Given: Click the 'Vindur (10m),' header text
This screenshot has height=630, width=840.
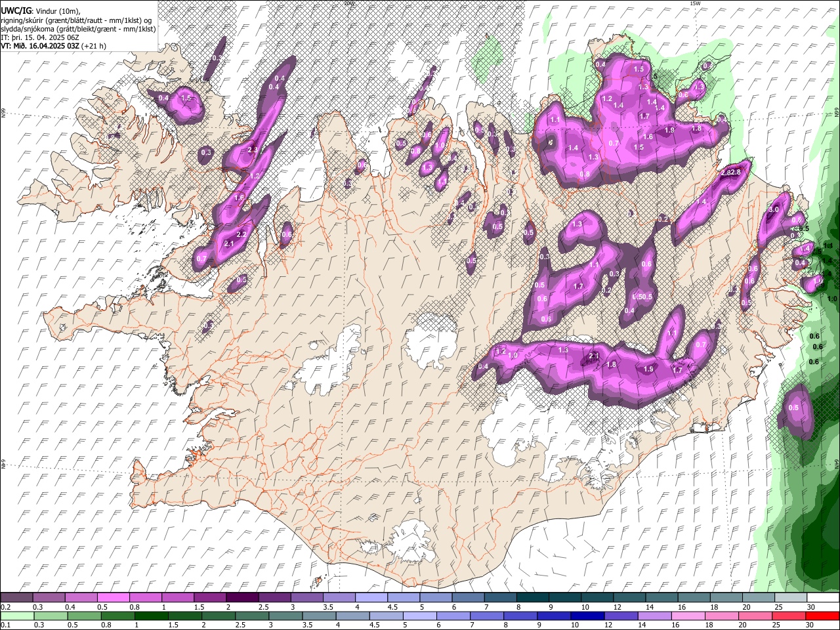Looking at the screenshot, I should (56, 12).
